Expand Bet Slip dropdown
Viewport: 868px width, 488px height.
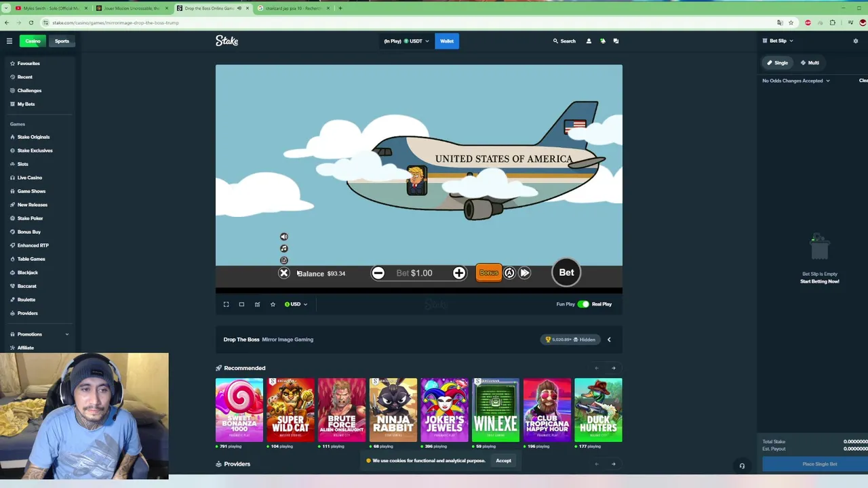tap(778, 41)
